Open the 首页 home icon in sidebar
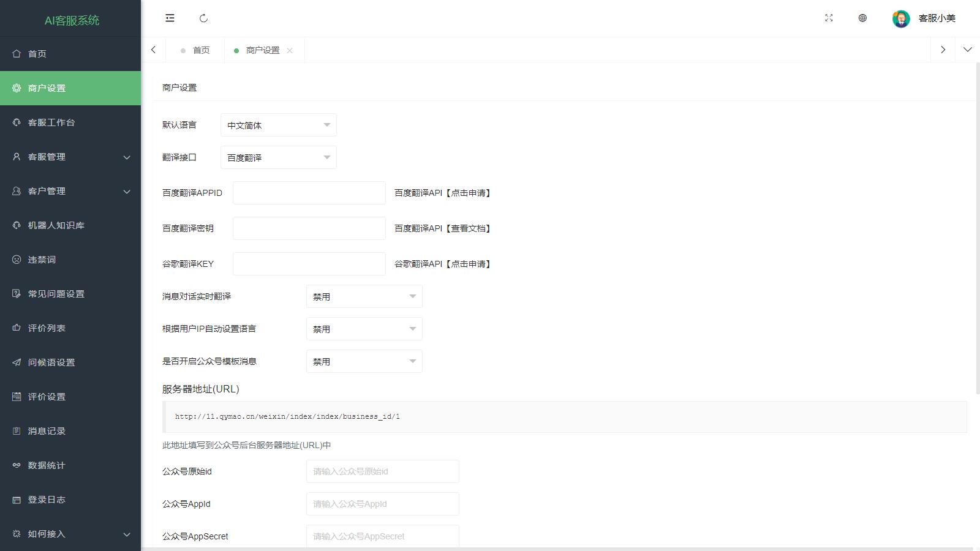Screen dimensions: 980x551 [x=17, y=53]
